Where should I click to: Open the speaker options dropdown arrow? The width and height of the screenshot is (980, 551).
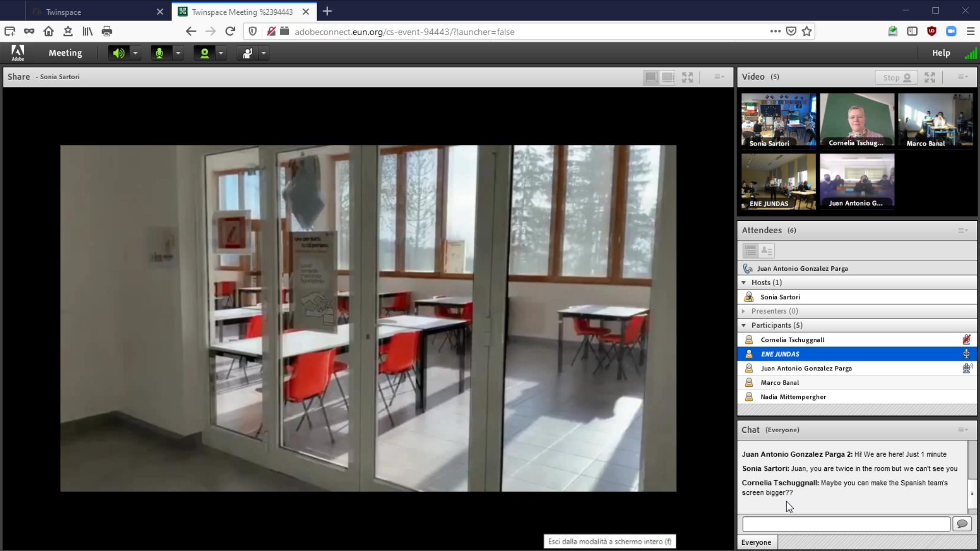point(135,53)
